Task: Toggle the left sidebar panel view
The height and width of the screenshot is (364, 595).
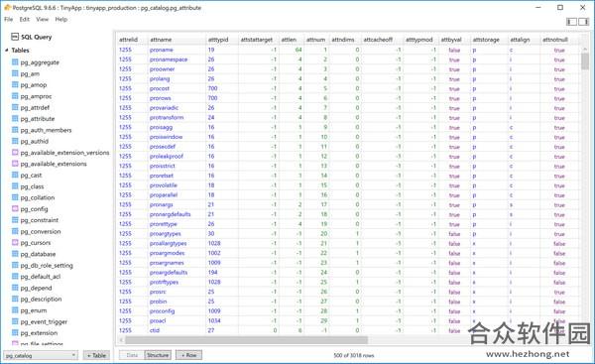Action: coord(572,22)
